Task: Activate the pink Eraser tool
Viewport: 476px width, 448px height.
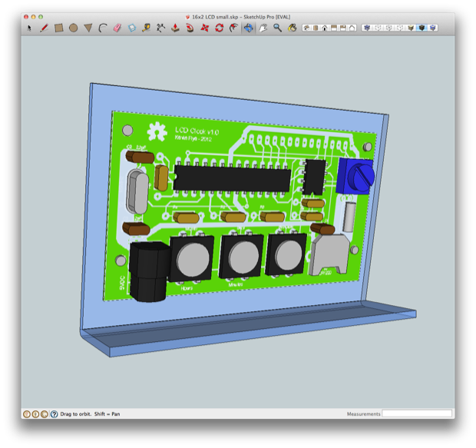Action: 117,28
